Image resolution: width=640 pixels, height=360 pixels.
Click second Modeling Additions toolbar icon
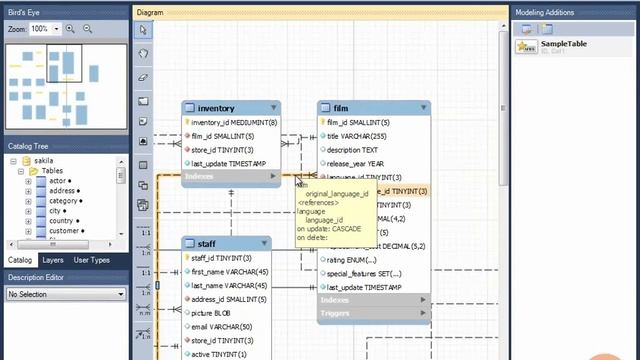coord(547,29)
